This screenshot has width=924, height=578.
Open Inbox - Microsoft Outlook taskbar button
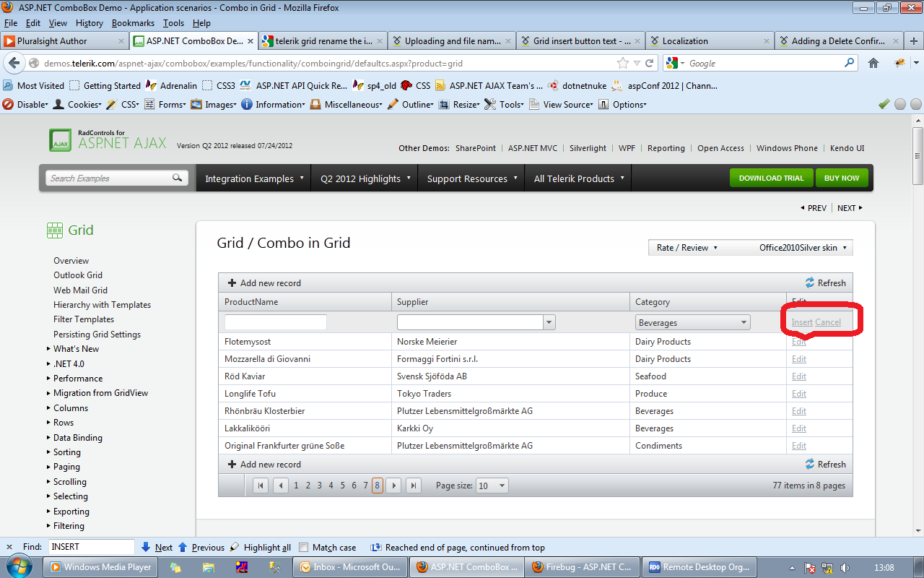point(349,567)
